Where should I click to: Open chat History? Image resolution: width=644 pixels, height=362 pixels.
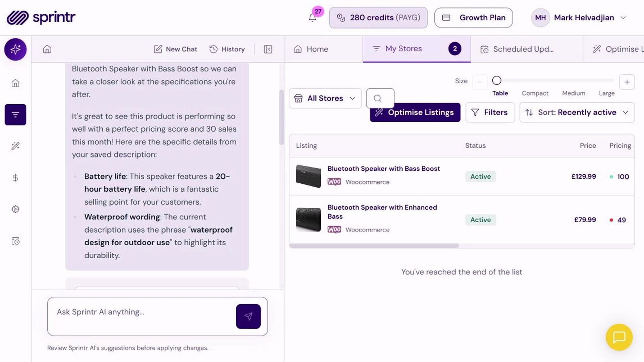pos(227,49)
